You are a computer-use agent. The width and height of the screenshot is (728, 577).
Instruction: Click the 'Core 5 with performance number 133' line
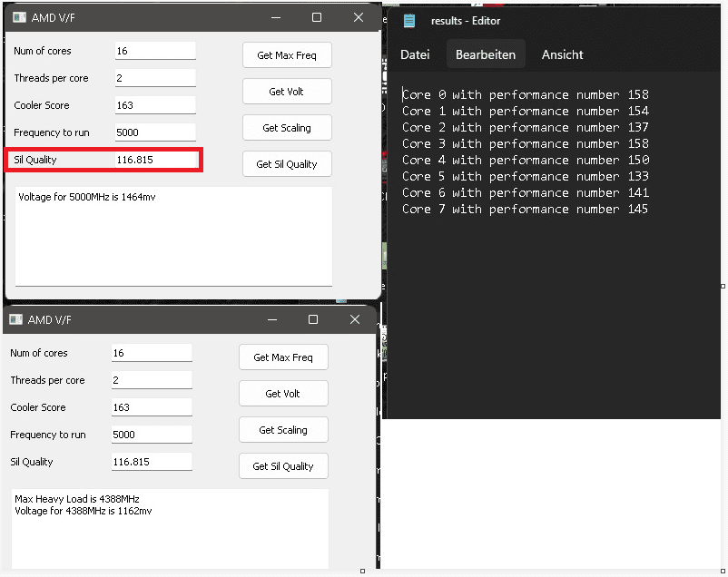tap(526, 176)
